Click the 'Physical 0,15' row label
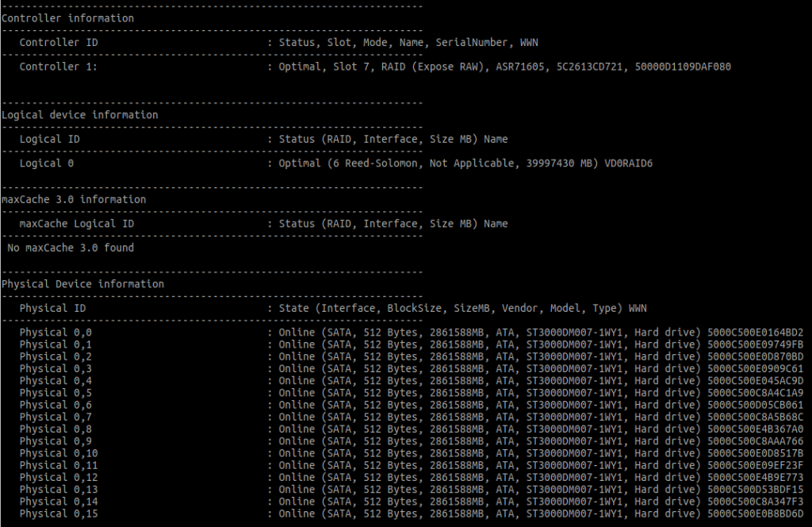The height and width of the screenshot is (527, 812). click(59, 514)
